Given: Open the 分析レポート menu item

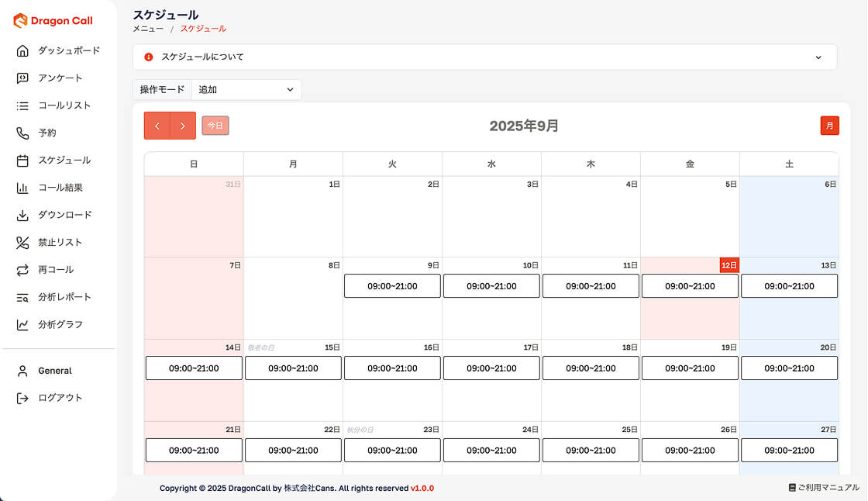Looking at the screenshot, I should (x=64, y=297).
